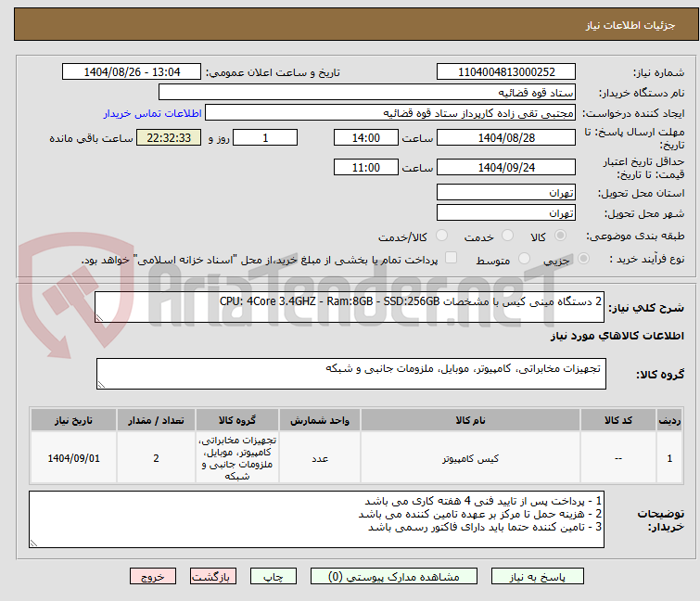Screen dimensions: 700x601
Task: Click the delivery city field تهران
Action: 506,213
